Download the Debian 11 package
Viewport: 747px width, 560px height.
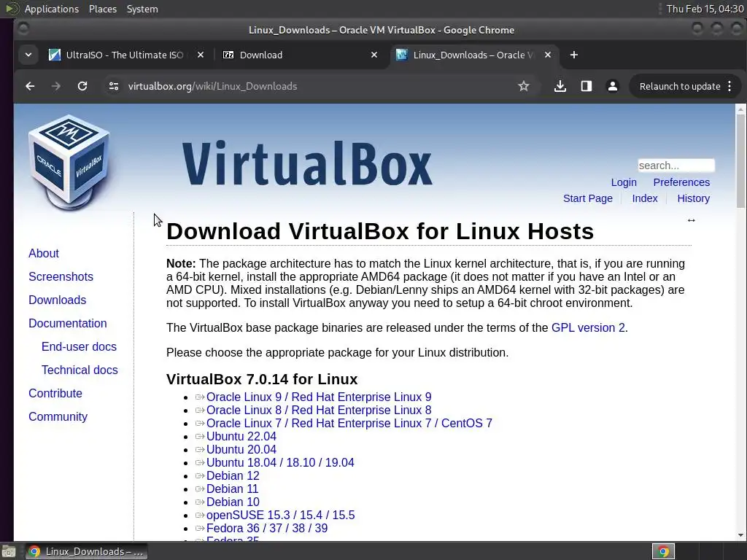click(232, 489)
